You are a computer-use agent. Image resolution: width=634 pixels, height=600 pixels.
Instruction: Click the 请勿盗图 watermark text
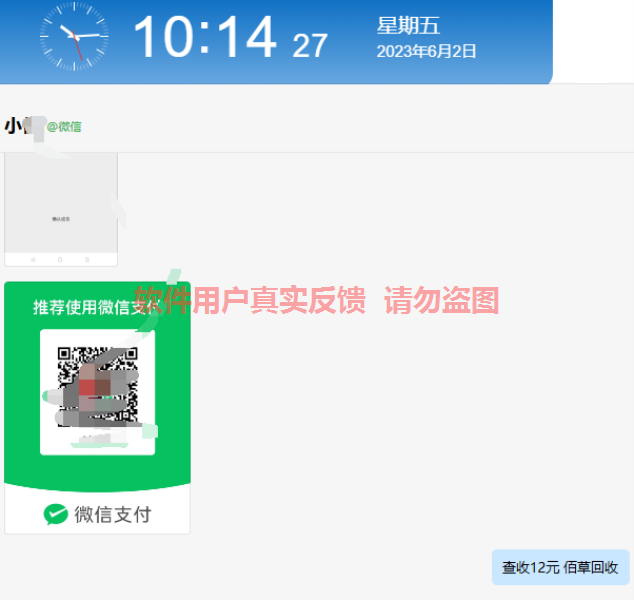point(442,300)
